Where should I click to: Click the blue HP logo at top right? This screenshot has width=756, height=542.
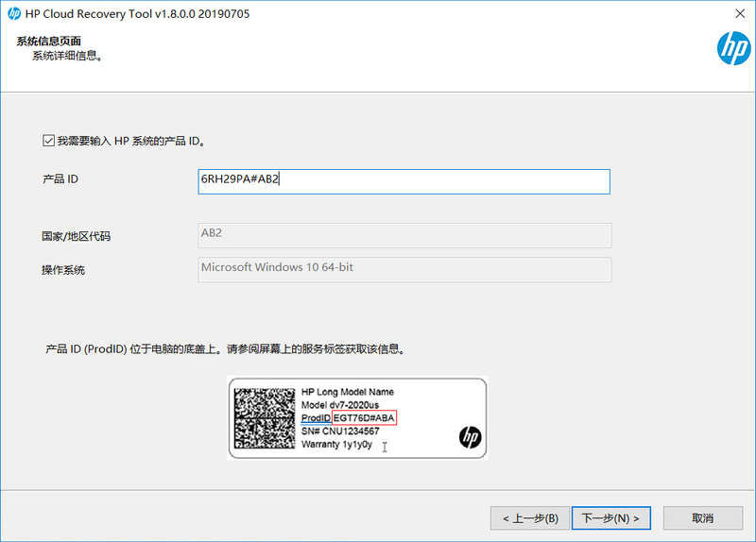[733, 48]
